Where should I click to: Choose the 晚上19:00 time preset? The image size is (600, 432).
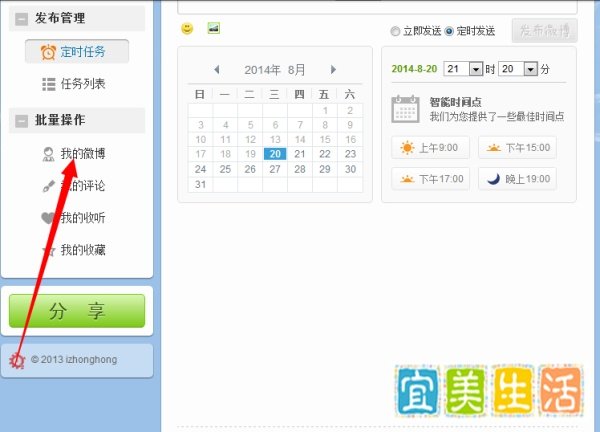[517, 179]
